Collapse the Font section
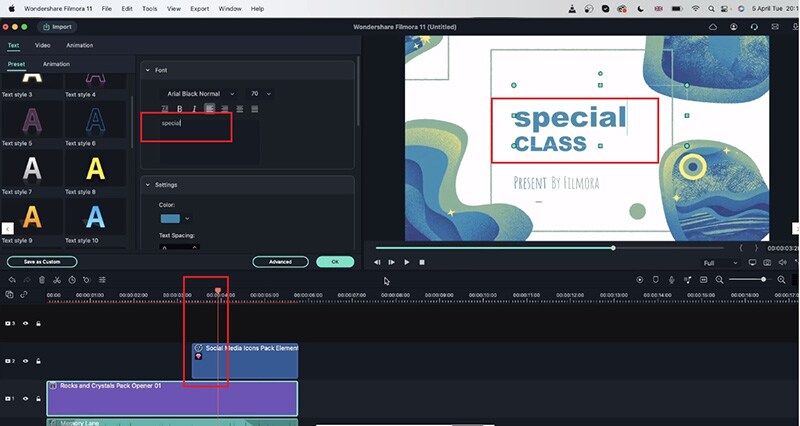 (148, 70)
